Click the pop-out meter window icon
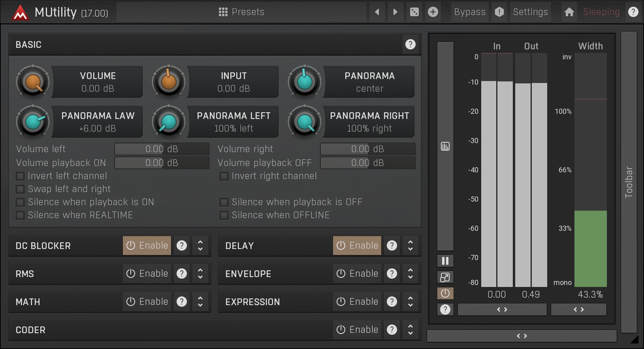 click(x=445, y=277)
